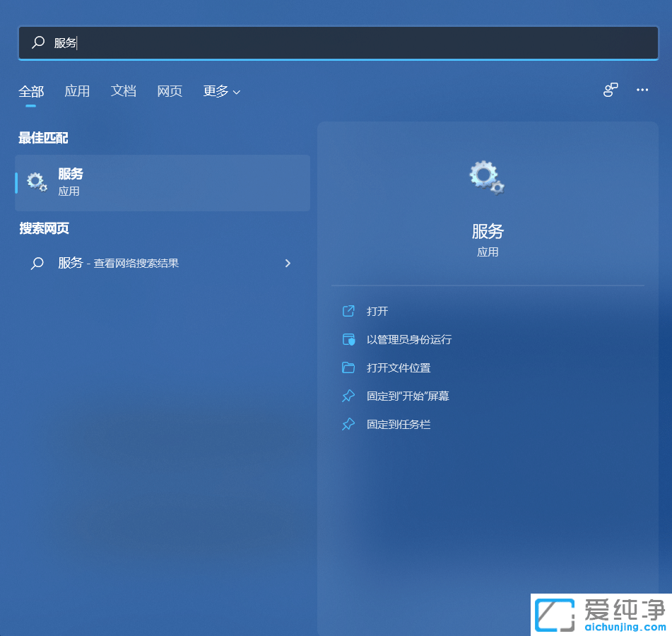672x636 pixels.
Task: Expand the 服务 web search suggestion arrow
Action: tap(288, 263)
